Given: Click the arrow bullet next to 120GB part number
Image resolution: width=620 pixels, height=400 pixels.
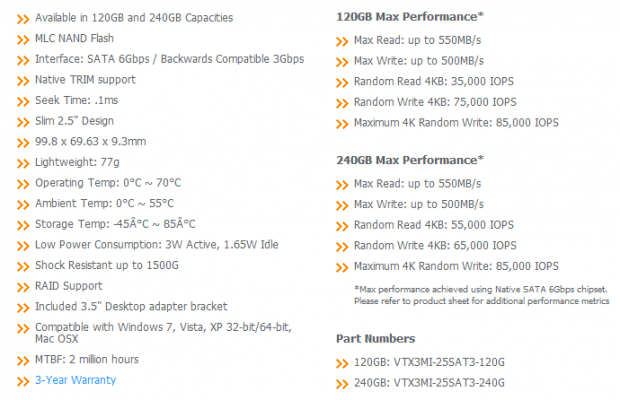Looking at the screenshot, I should click(x=342, y=364).
